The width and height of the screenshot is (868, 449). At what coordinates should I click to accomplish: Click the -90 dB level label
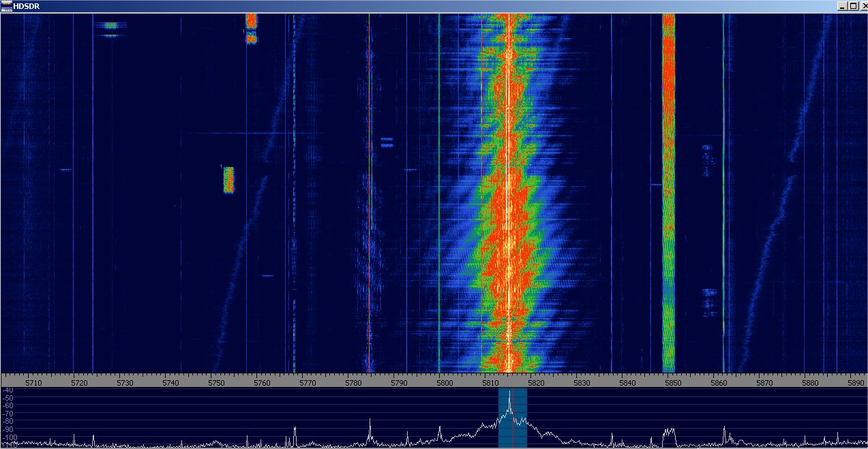click(8, 430)
